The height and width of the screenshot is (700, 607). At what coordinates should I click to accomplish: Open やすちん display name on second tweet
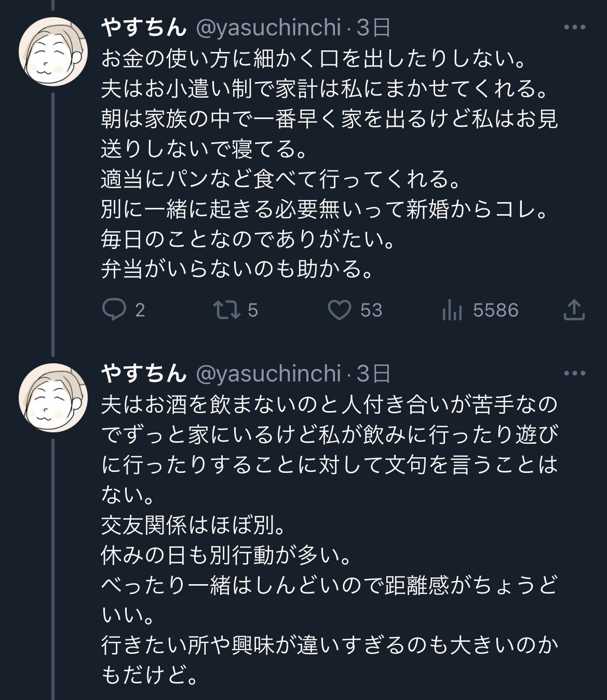coord(144,373)
